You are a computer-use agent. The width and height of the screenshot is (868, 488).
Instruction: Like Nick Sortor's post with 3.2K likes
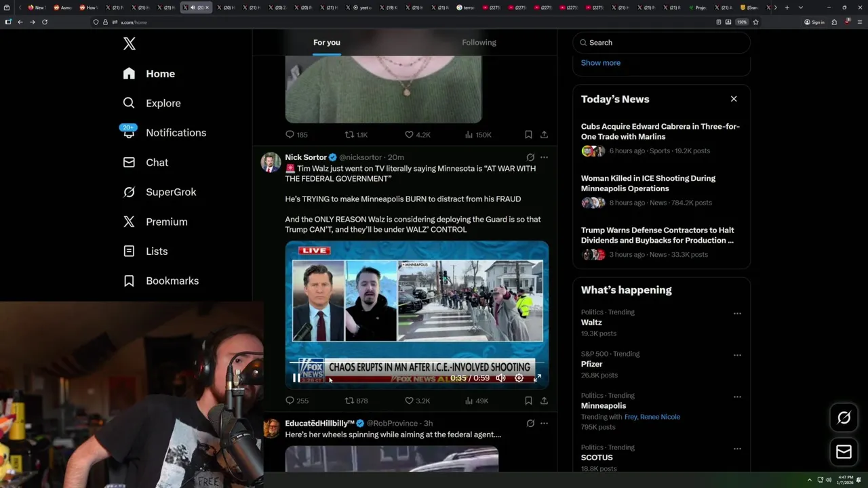pyautogui.click(x=417, y=401)
